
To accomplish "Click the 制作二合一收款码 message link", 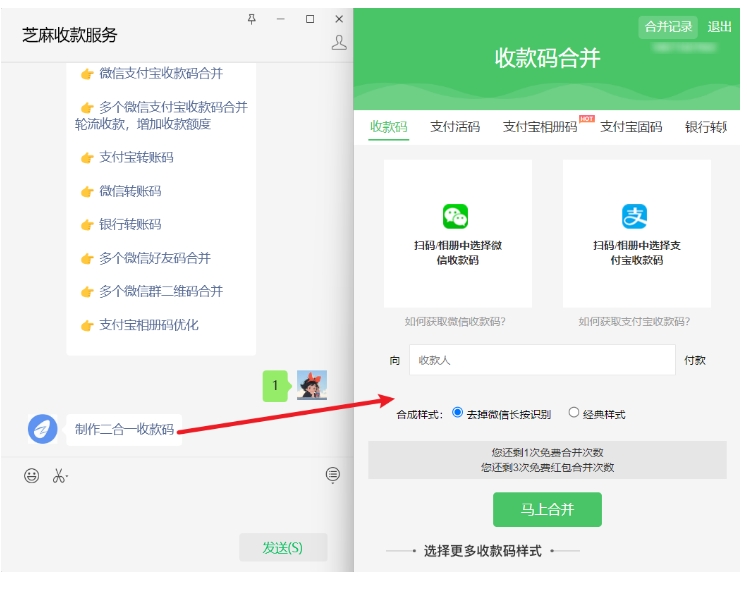I will [x=124, y=429].
